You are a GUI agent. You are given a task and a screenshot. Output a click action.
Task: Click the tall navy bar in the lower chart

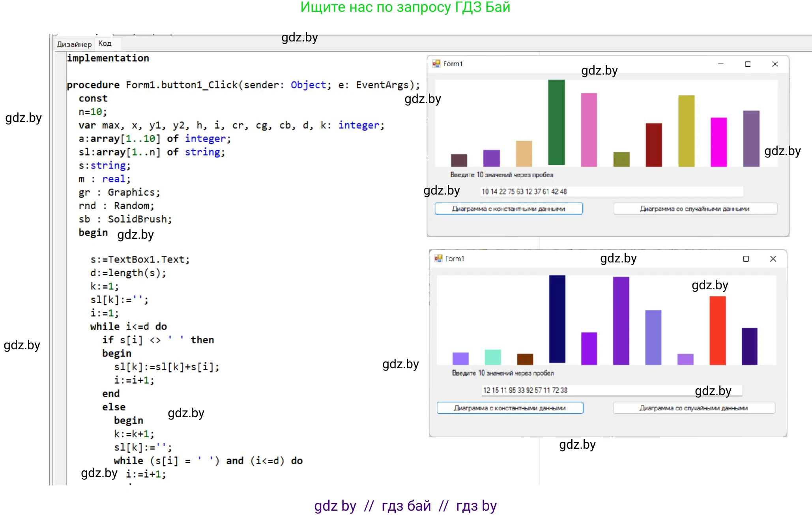[x=557, y=319]
